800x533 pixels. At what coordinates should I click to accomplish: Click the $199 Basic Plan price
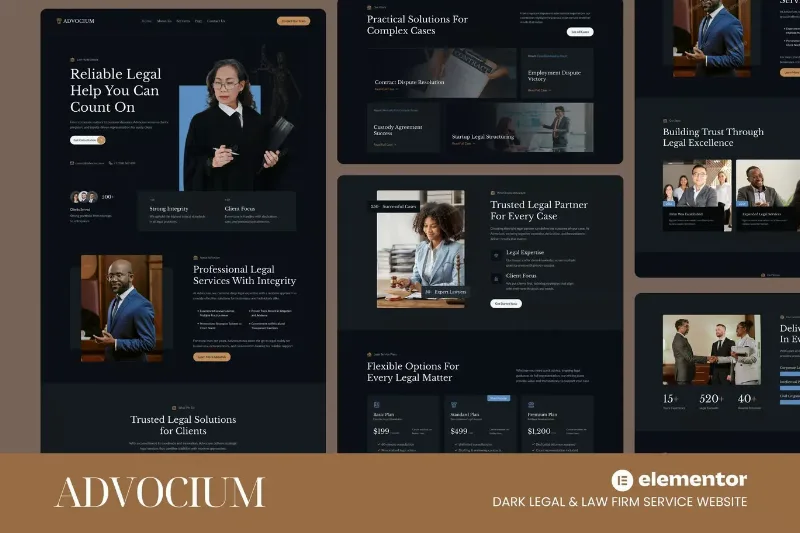(381, 431)
